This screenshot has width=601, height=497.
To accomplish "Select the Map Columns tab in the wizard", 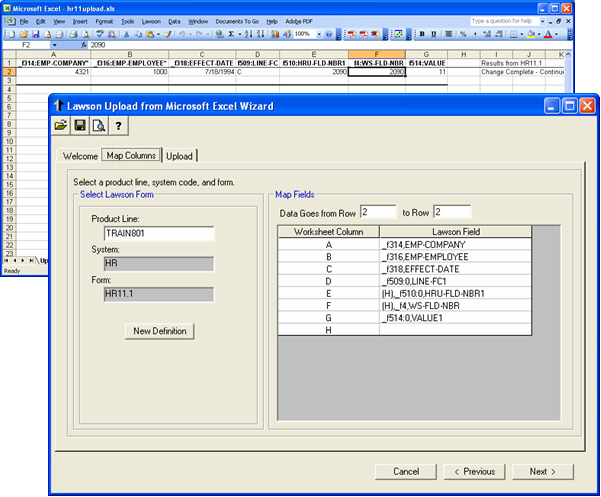I will click(131, 155).
